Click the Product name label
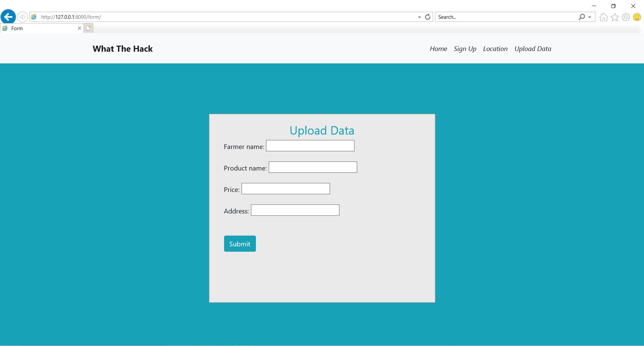Image resolution: width=644 pixels, height=346 pixels. pos(246,168)
